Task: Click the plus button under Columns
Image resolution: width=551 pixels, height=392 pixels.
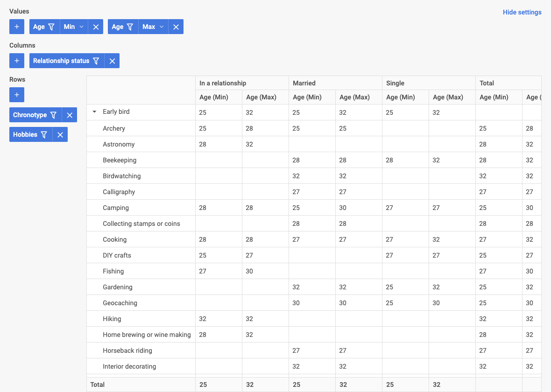Action: (x=17, y=61)
